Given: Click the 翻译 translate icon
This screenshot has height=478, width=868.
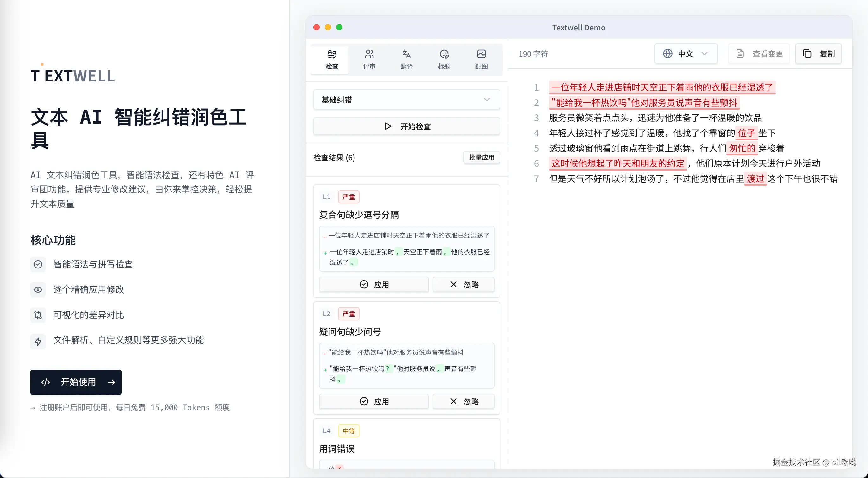Looking at the screenshot, I should (406, 54).
